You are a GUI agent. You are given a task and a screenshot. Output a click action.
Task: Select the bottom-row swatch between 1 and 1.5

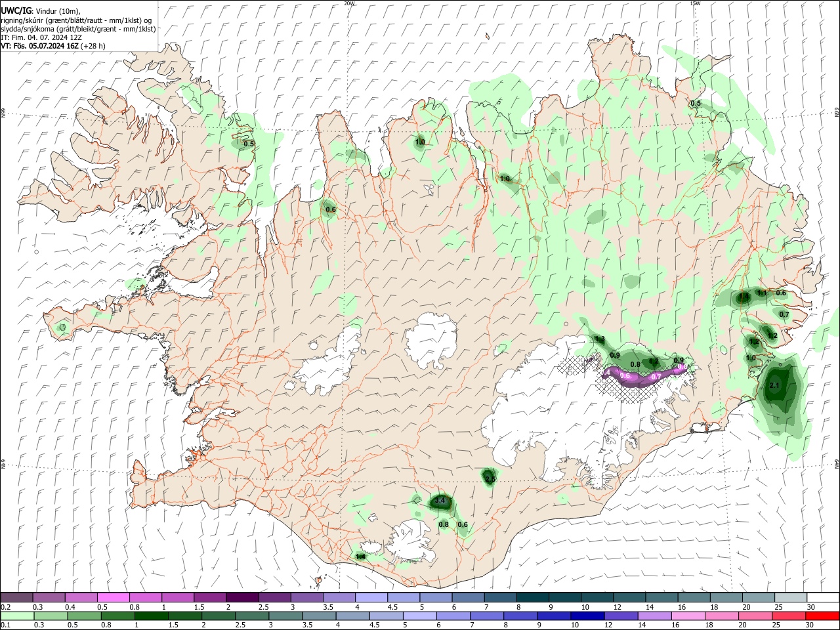(150, 616)
